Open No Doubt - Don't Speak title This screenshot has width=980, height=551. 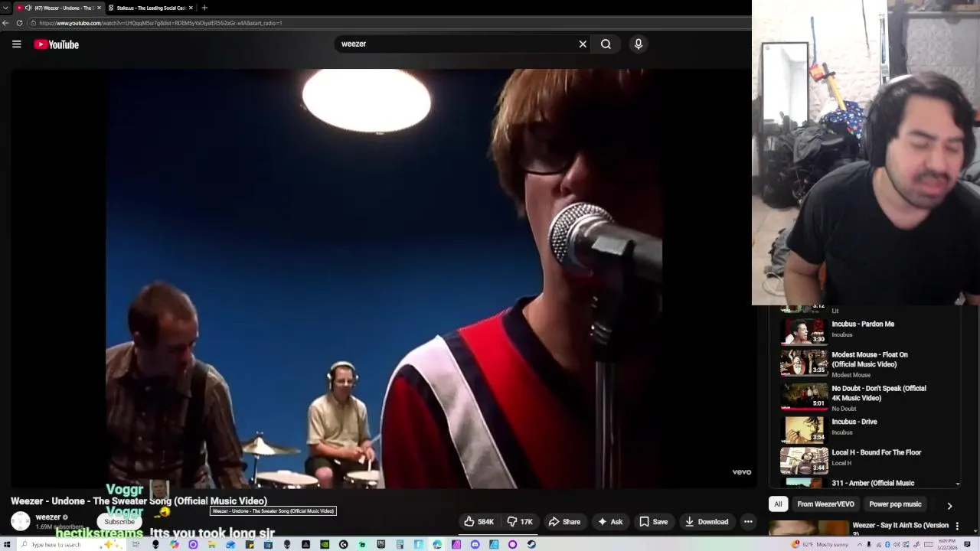click(x=879, y=393)
